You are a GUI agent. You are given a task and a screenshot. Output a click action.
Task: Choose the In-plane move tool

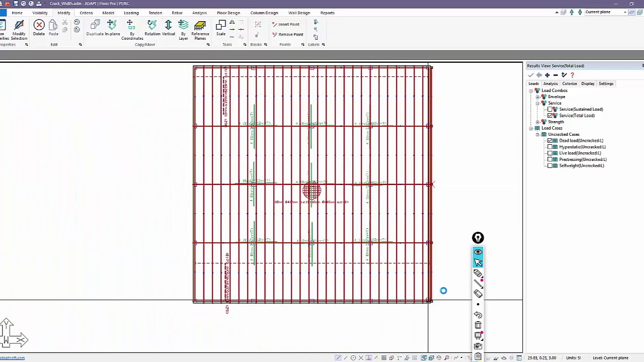point(112,28)
